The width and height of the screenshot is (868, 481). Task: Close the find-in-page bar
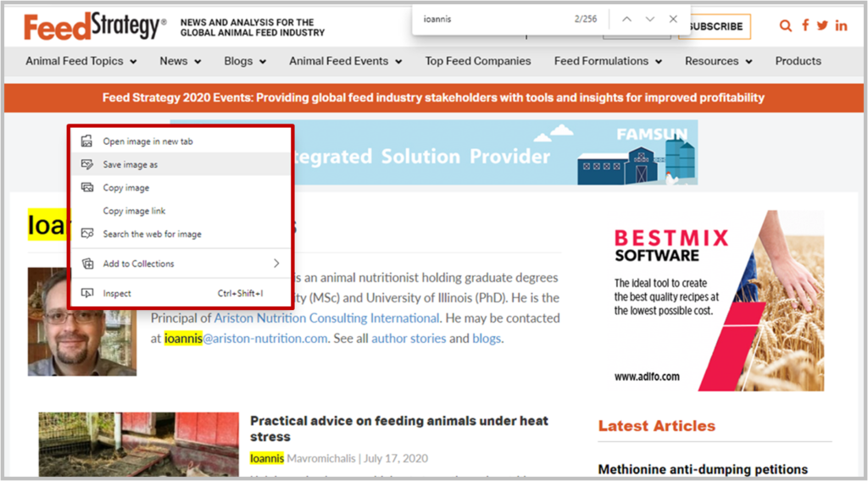pyautogui.click(x=673, y=19)
